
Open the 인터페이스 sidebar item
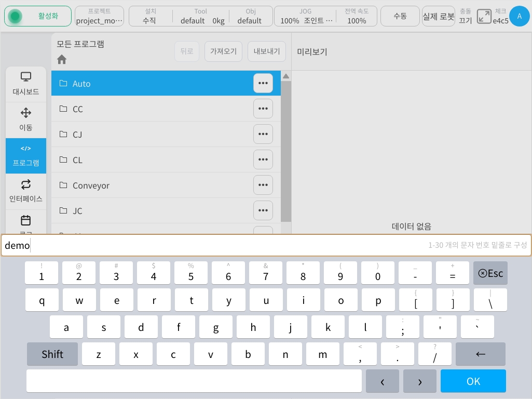[x=26, y=191]
